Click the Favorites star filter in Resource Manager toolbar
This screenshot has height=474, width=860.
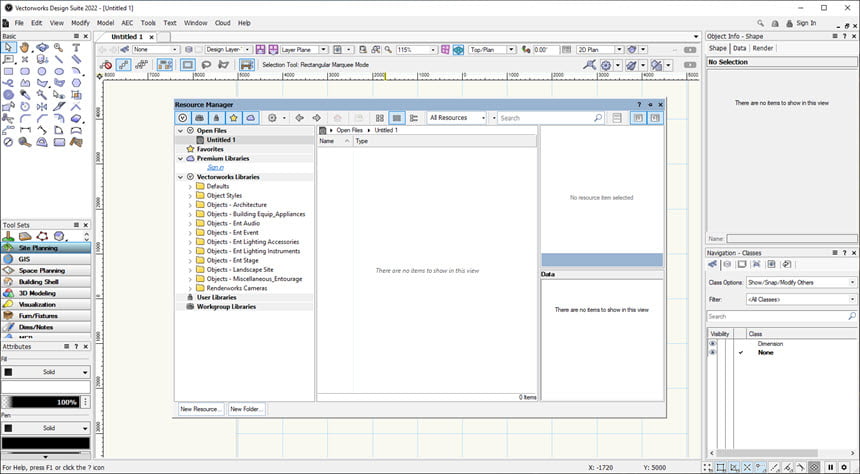pyautogui.click(x=234, y=118)
